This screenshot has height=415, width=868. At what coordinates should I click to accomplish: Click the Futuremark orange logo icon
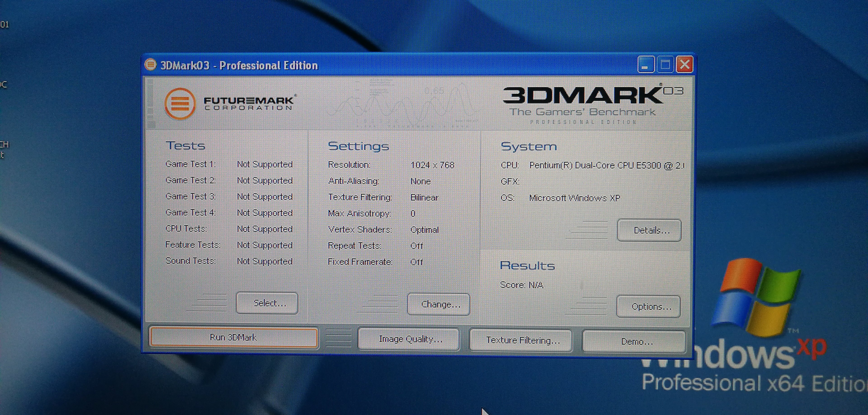tap(180, 104)
